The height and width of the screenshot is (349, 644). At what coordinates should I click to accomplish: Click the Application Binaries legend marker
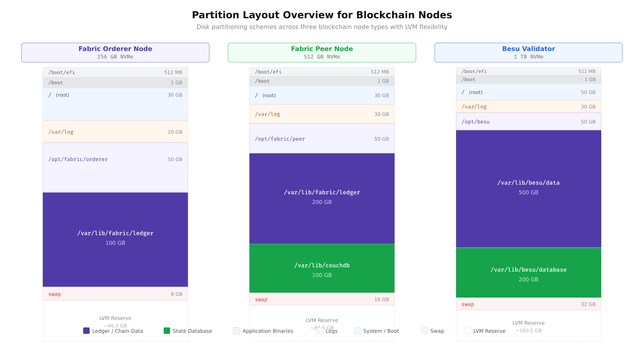pyautogui.click(x=237, y=330)
